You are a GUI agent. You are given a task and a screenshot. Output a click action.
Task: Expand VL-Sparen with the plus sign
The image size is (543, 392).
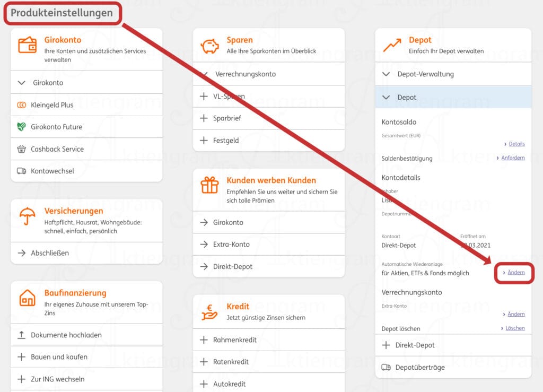coord(204,96)
